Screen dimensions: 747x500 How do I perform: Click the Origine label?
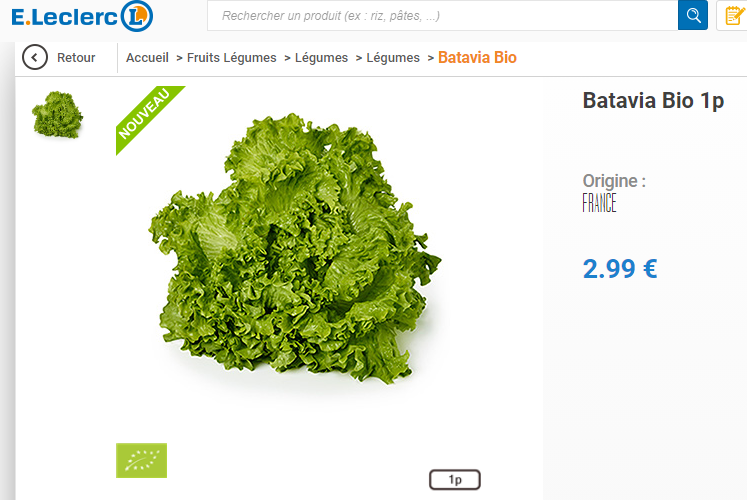pos(614,181)
